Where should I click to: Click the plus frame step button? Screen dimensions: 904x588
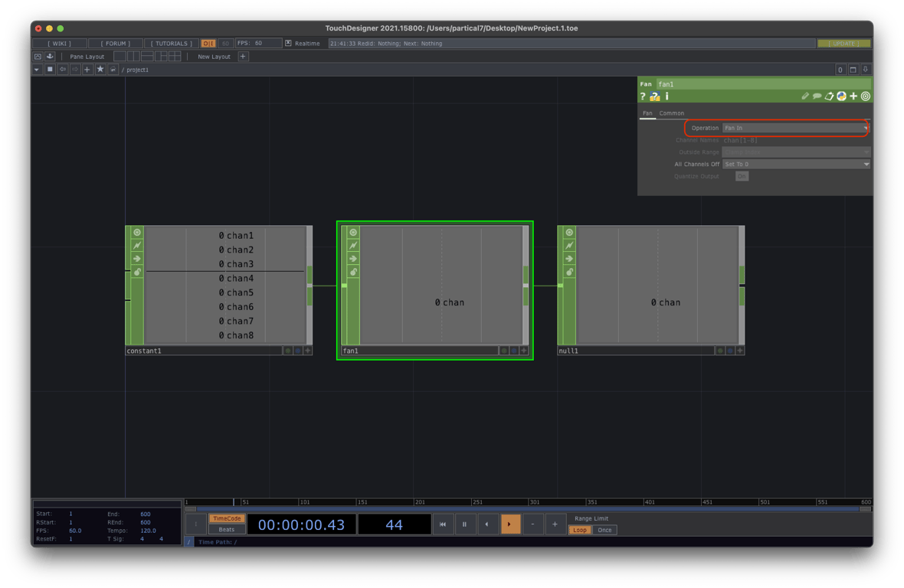tap(555, 524)
